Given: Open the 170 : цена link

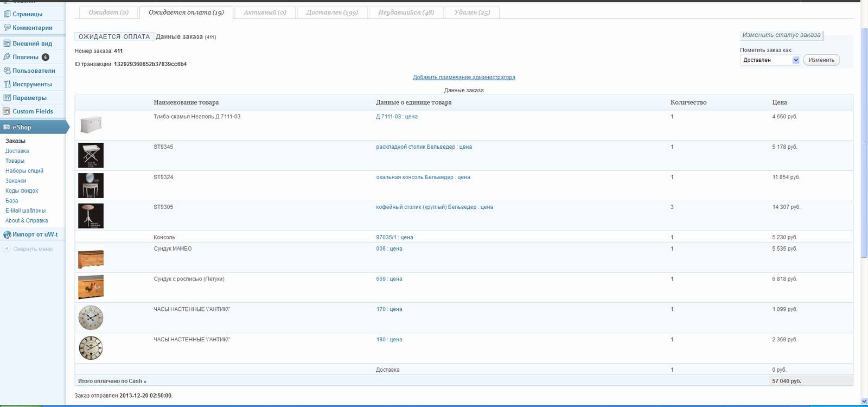Looking at the screenshot, I should pos(389,309).
